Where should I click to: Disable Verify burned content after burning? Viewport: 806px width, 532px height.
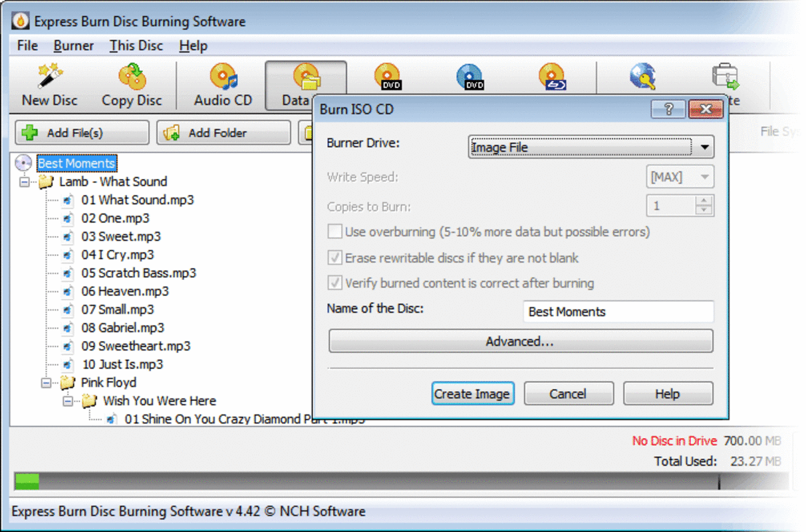(335, 283)
